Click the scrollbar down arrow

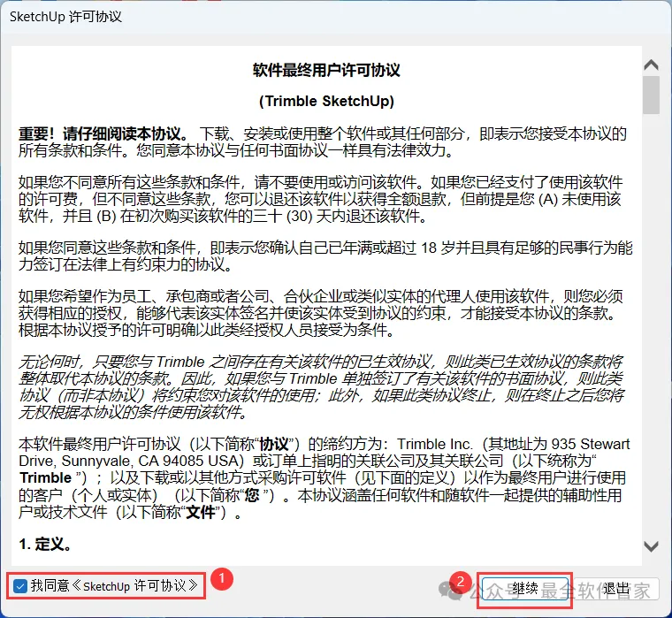click(x=651, y=546)
